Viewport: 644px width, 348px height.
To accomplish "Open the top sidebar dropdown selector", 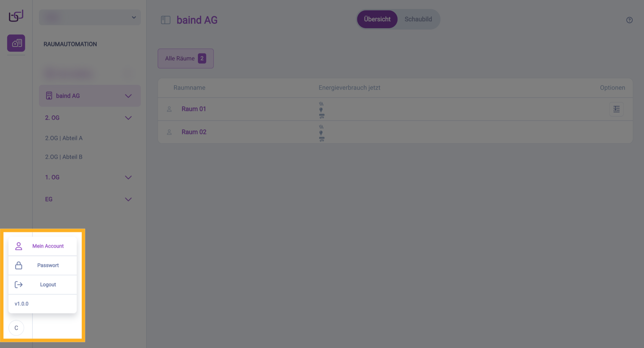I will [90, 17].
